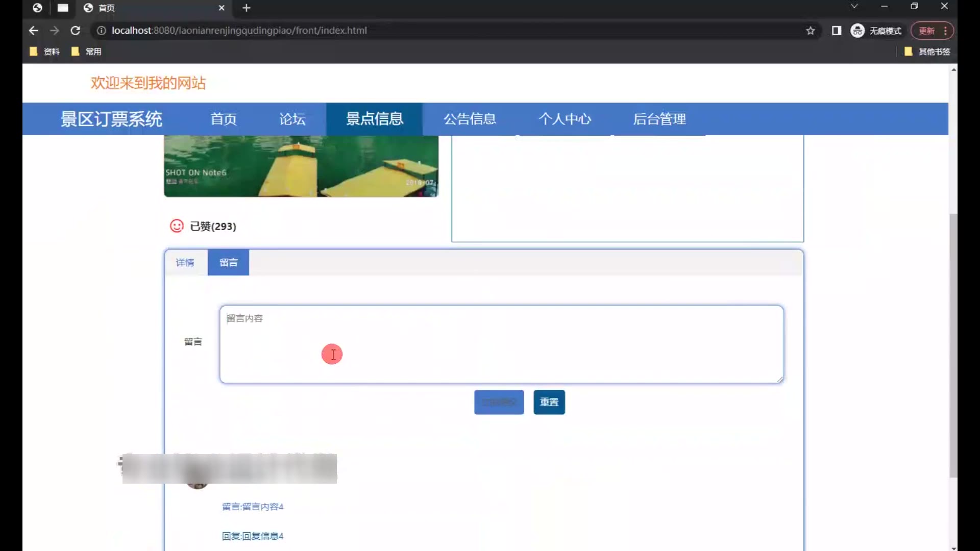The height and width of the screenshot is (551, 980).
Task: Click the scenic spot photo thumbnail
Action: 301,166
